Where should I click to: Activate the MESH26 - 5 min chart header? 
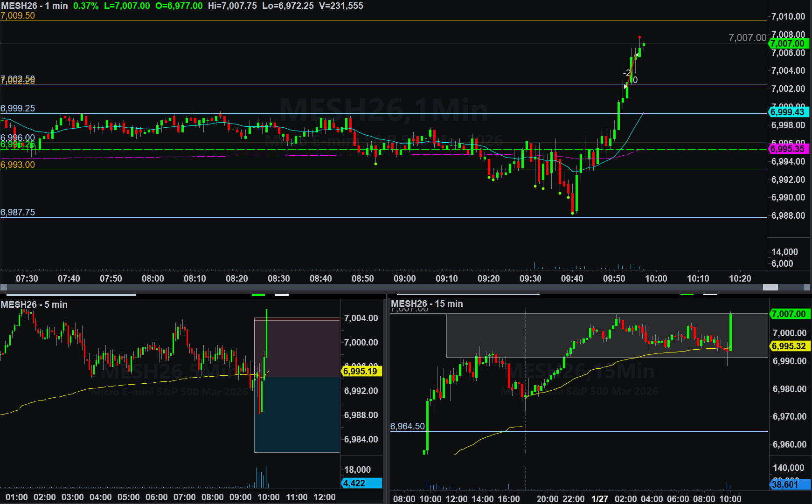[34, 304]
